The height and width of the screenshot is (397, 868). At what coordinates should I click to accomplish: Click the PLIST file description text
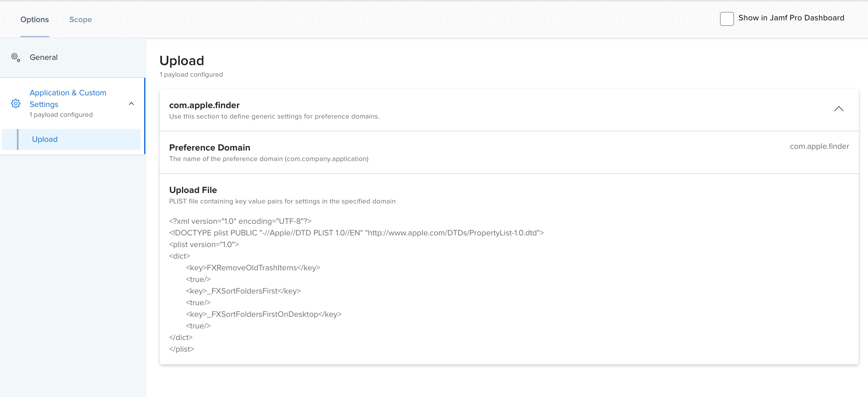(282, 201)
